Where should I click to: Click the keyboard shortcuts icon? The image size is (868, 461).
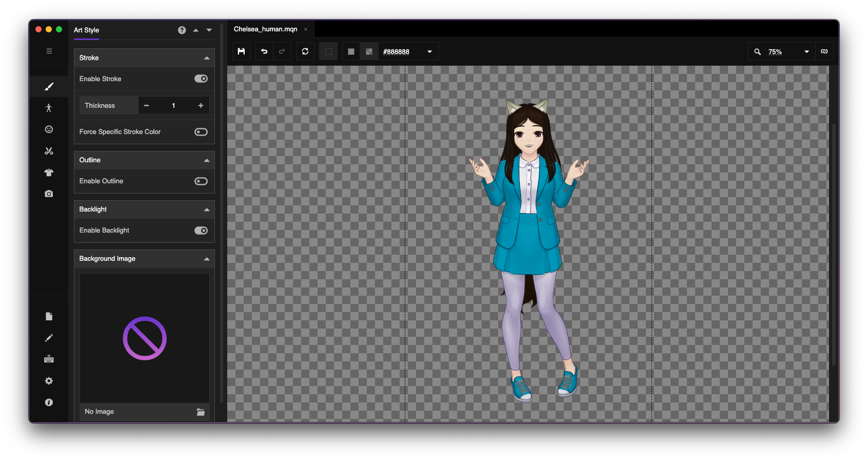click(49, 359)
